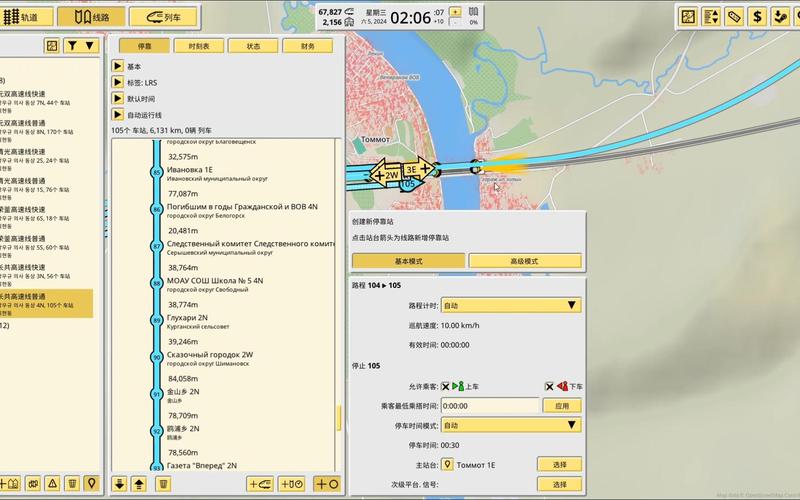Click stop number 85 circle marker
This screenshot has height=500, width=800.
point(156,172)
